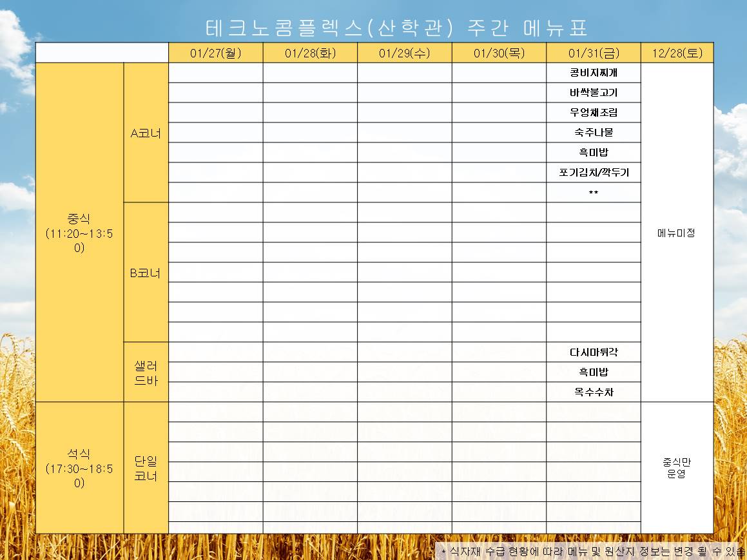The image size is (747, 560).
Task: Click the 석식 (17:30~18:50) label
Action: (x=79, y=468)
